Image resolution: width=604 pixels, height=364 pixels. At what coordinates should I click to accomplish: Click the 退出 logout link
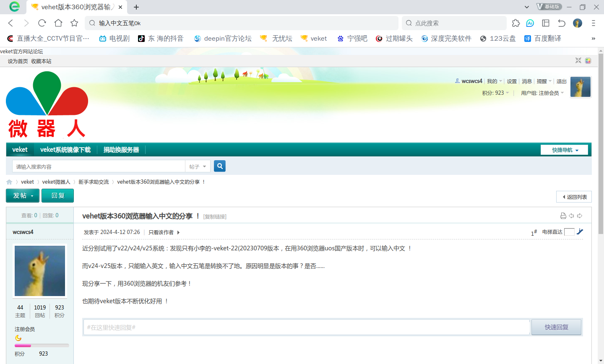(x=562, y=81)
